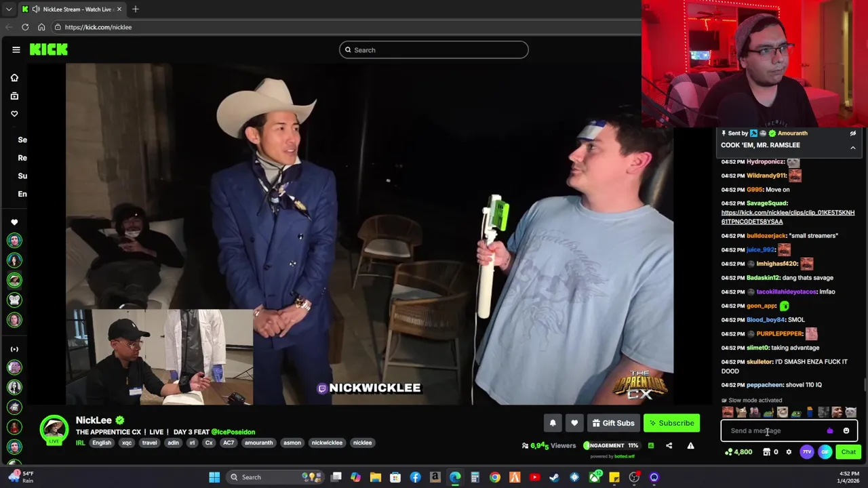Screen dimensions: 868x488
Task: Open the GIF picker button
Action: click(x=825, y=452)
